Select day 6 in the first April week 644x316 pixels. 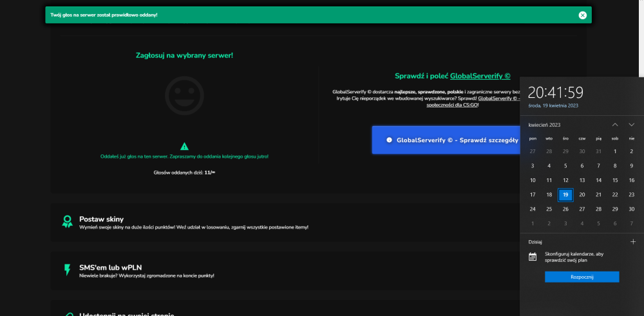[582, 166]
